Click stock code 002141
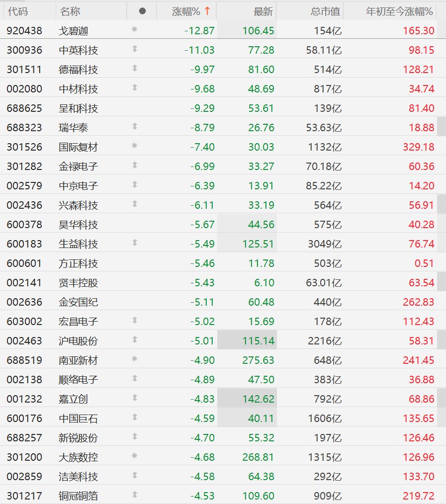Image resolution: width=446 pixels, height=504 pixels. [x=24, y=282]
